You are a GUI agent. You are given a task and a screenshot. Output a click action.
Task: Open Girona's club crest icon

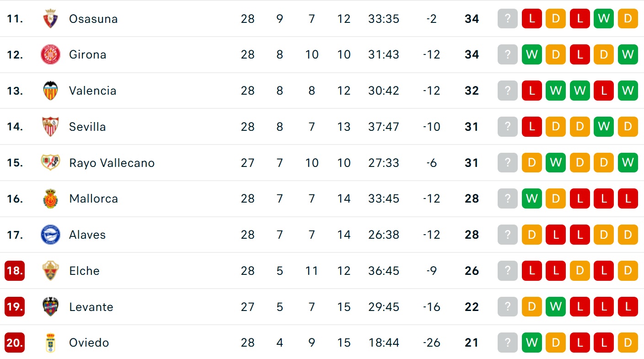pyautogui.click(x=50, y=54)
